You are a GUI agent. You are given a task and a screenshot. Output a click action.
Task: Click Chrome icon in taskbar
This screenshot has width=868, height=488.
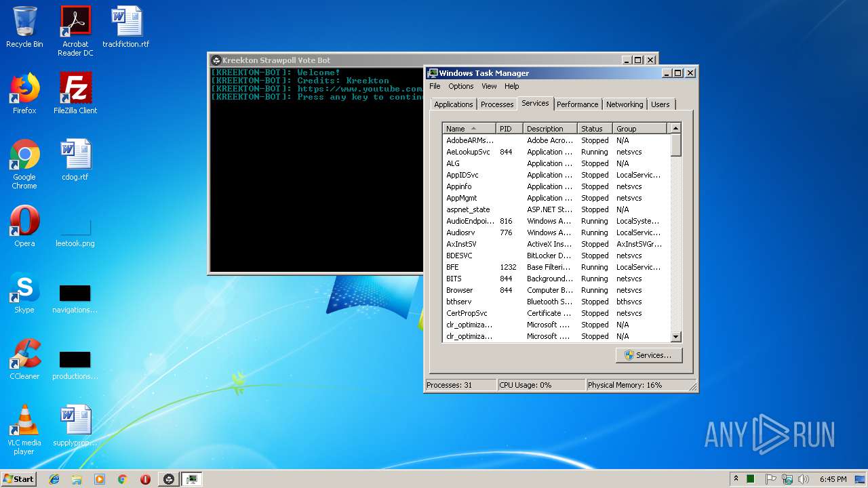click(x=122, y=479)
